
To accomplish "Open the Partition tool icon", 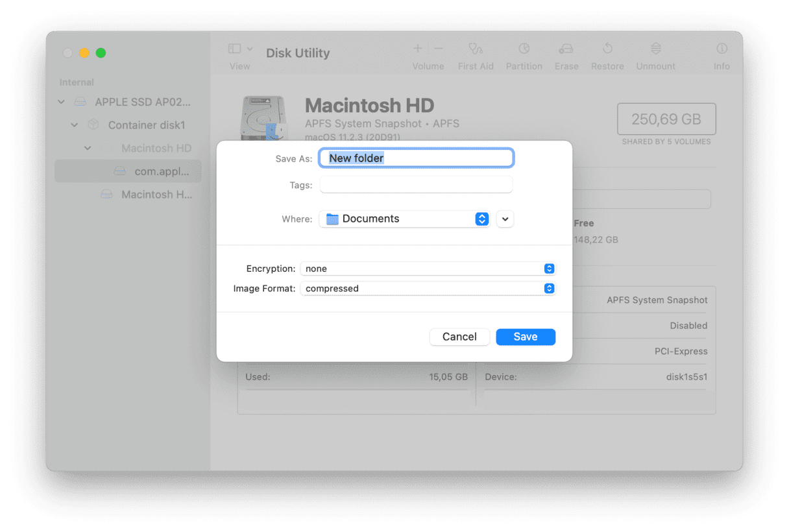I will click(524, 49).
